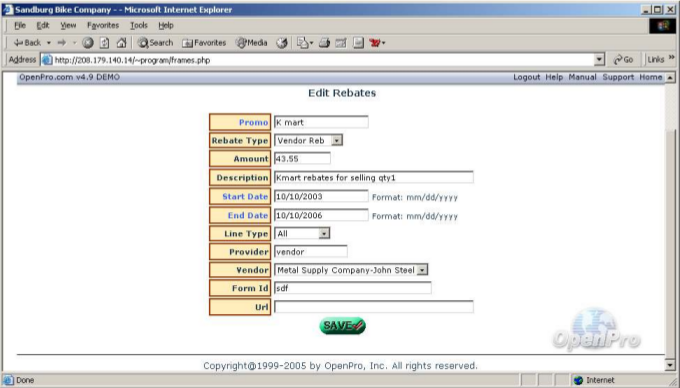This screenshot has width=680, height=388.
Task: Click the Amount field showing 43.55
Action: [x=302, y=159]
